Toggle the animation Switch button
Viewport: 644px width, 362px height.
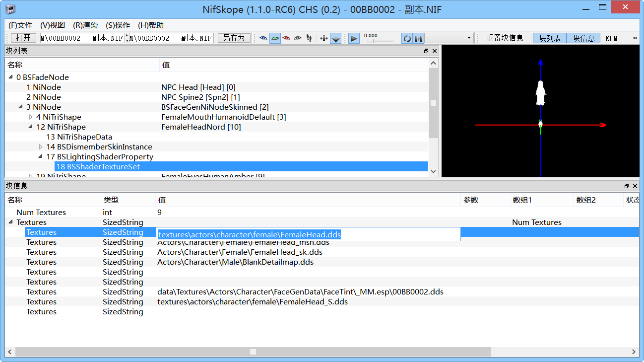(x=419, y=38)
